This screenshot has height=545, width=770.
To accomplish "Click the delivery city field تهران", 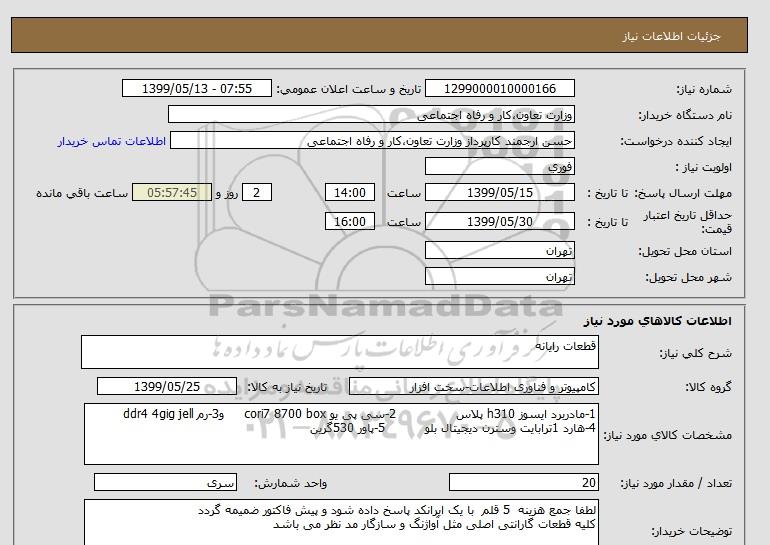I will [x=499, y=276].
